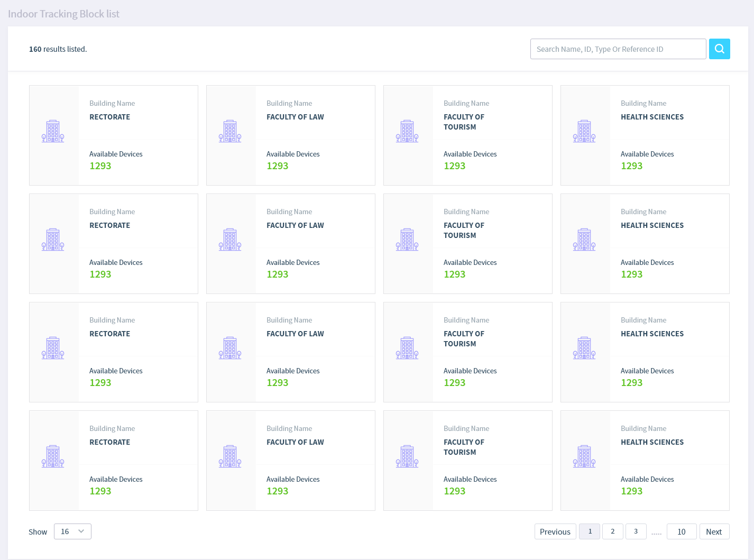Click the magnifier search button
This screenshot has height=560, width=754.
point(719,49)
